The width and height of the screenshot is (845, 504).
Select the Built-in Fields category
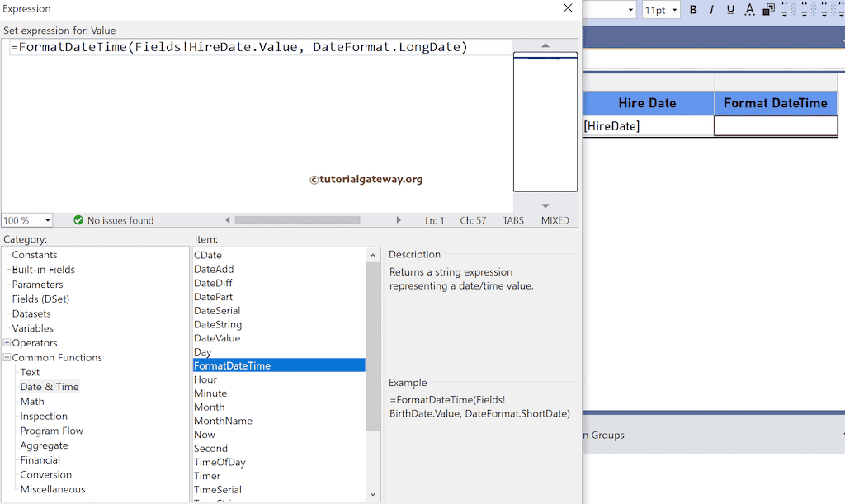tap(43, 269)
